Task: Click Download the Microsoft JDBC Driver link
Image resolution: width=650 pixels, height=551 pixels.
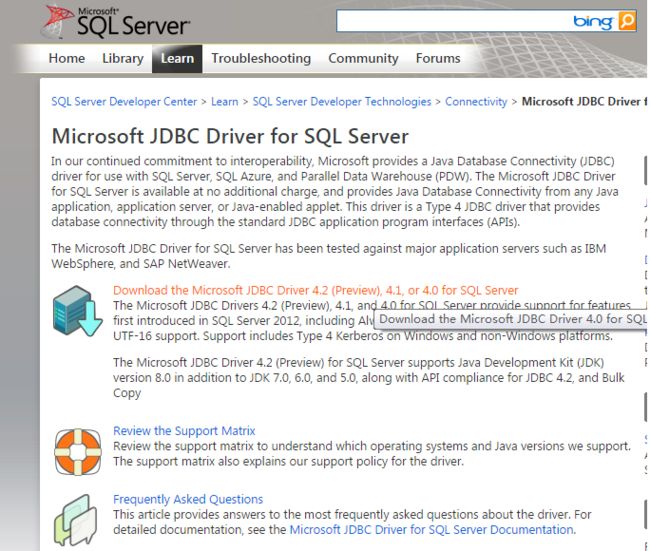Action: 315,290
